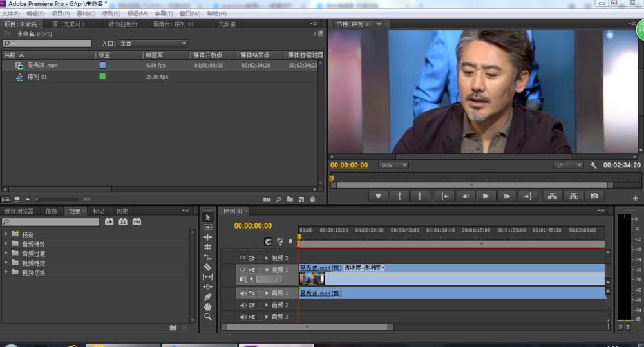This screenshot has width=644, height=347.
Task: Click the trash Clear icon in Project panel
Action: 312,199
